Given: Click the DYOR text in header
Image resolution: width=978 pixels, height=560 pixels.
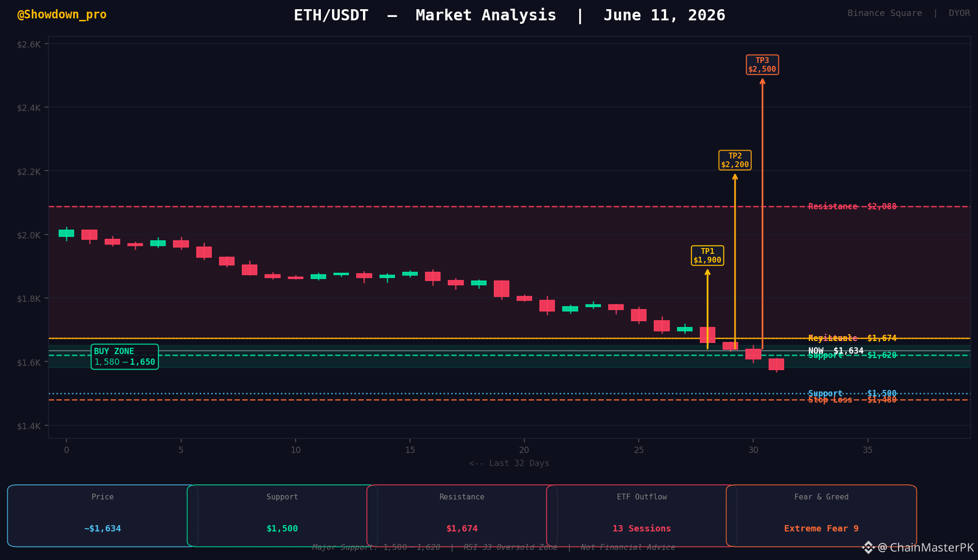Looking at the screenshot, I should [959, 13].
